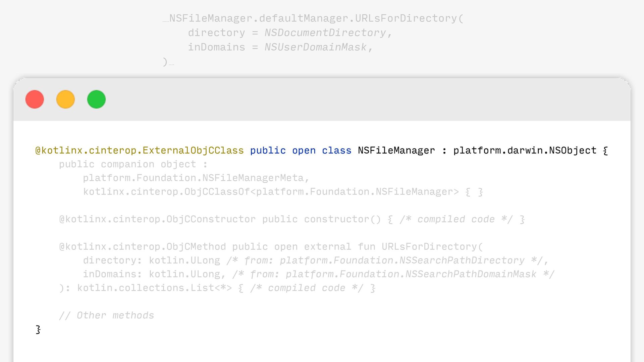
Task: Click the 'inDomains: kotlin.ULong' parameter
Action: [x=152, y=274]
